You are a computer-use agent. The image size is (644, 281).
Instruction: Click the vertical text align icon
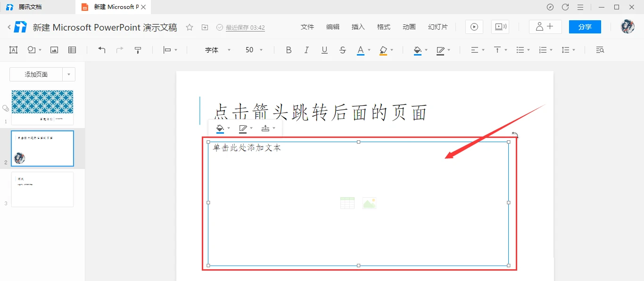(x=497, y=50)
